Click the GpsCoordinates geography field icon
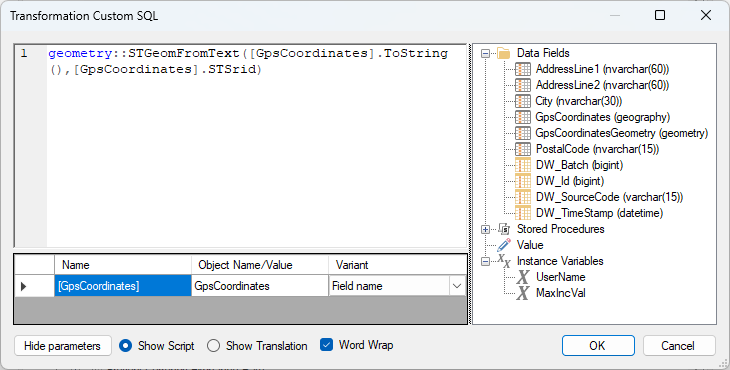The width and height of the screenshot is (730, 370). [x=523, y=117]
